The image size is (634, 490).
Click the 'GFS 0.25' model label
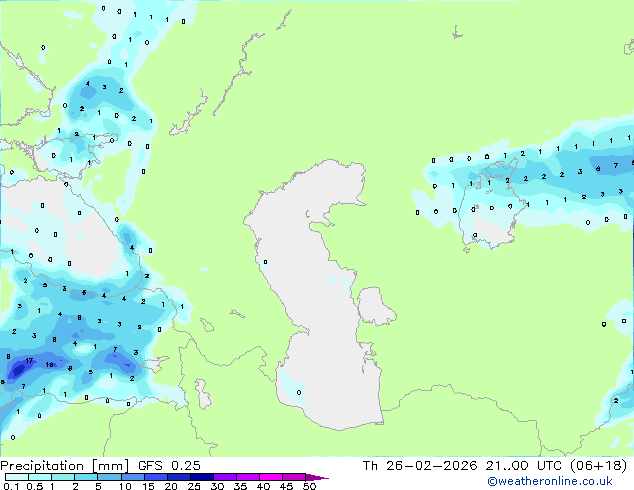(169, 466)
